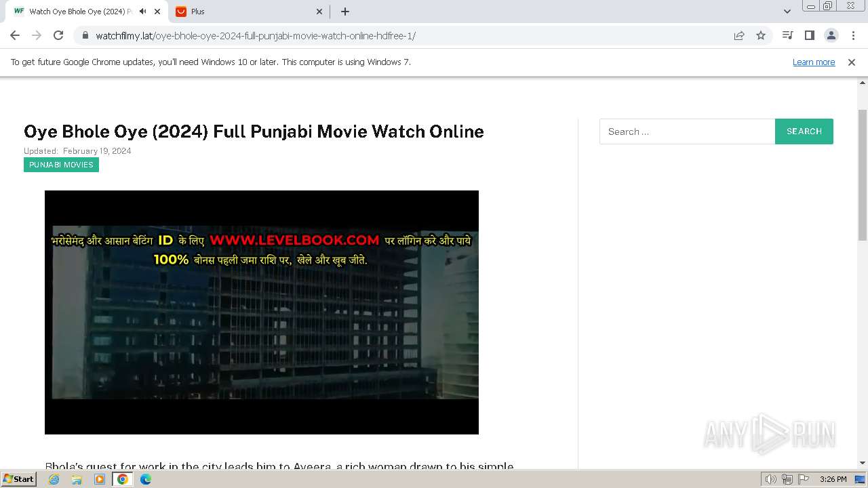
Task: Go forward to the next page
Action: coord(37,35)
